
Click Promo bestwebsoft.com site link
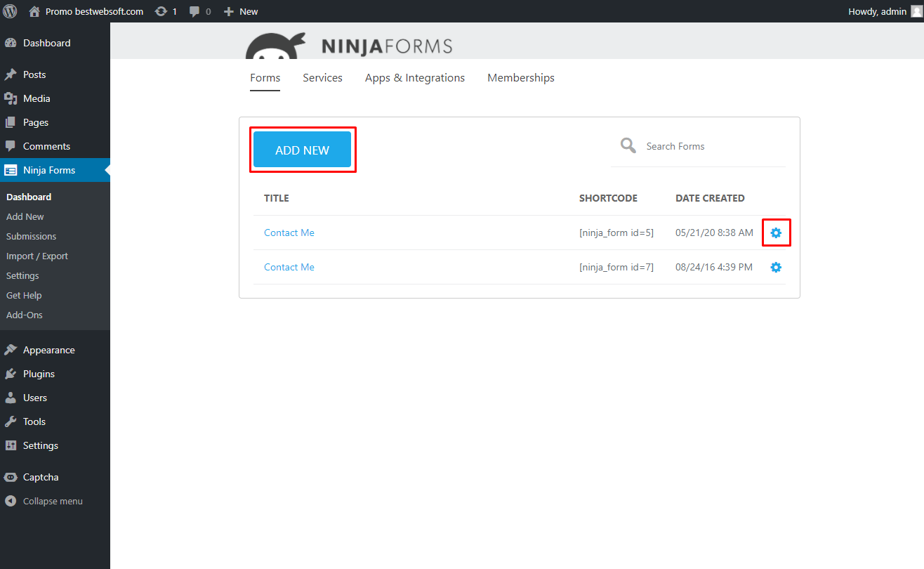tap(94, 11)
